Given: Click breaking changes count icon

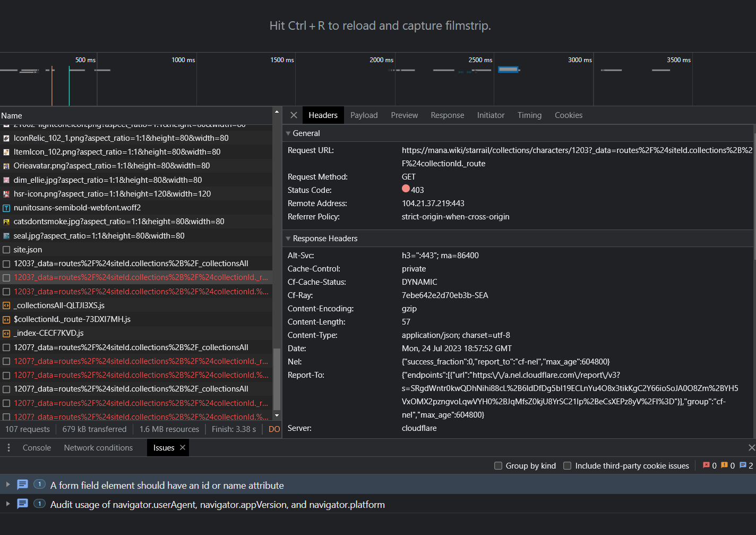Looking at the screenshot, I should 724,465.
